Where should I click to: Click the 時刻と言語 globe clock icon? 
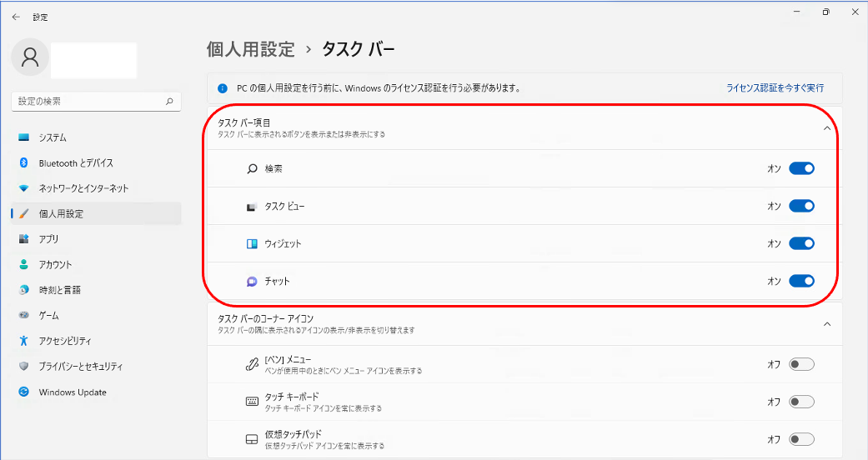(x=24, y=289)
